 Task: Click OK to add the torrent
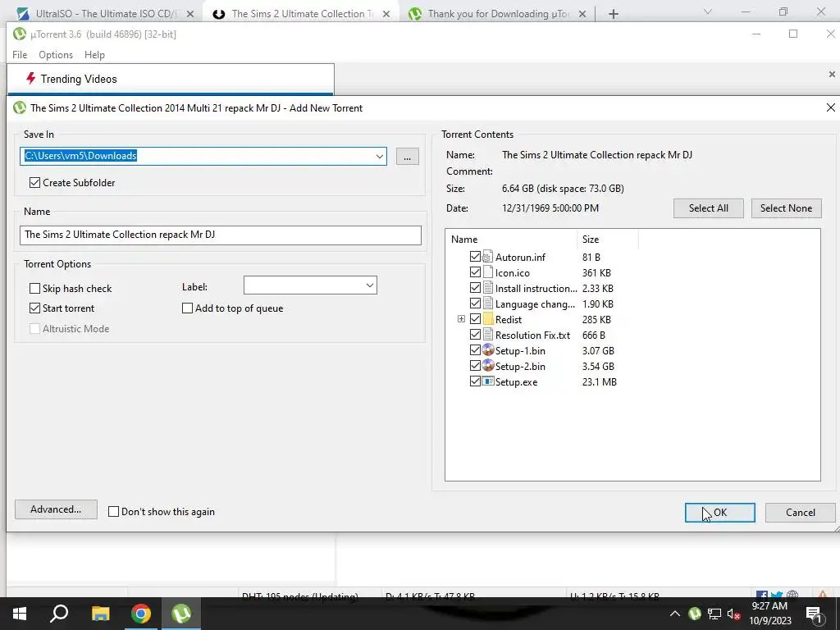tap(719, 512)
